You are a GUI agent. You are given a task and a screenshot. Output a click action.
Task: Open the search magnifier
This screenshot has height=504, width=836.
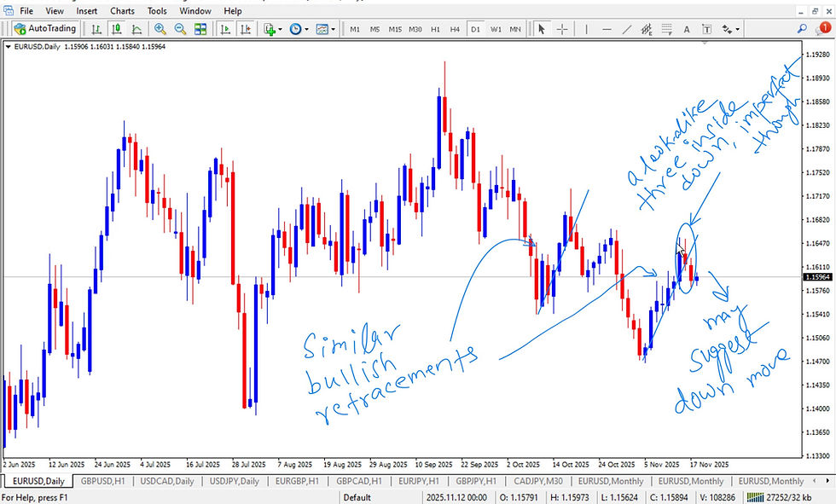click(802, 28)
